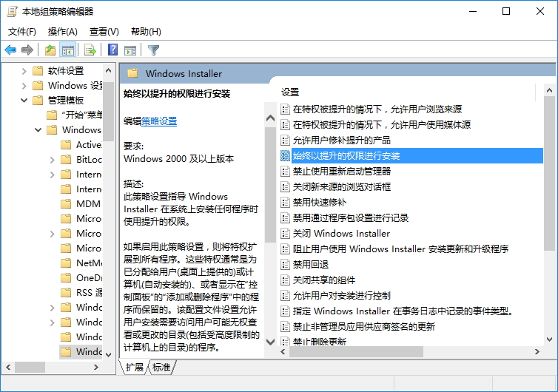Image resolution: width=558 pixels, height=392 pixels.
Task: Click the settings list horizontal scrollbar thumb
Action: coord(356,352)
